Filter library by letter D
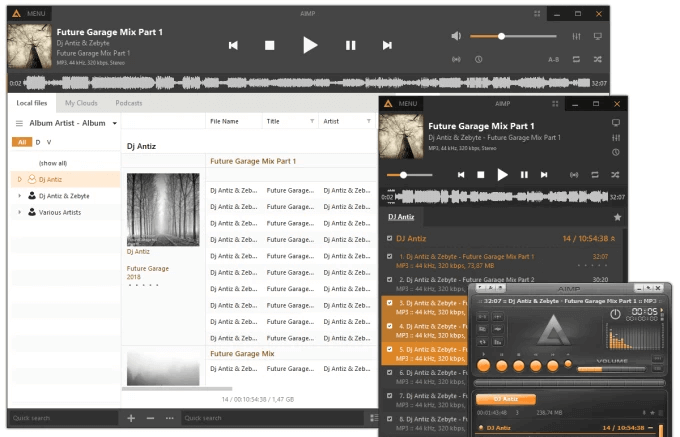This screenshot has height=437, width=680. (38, 142)
